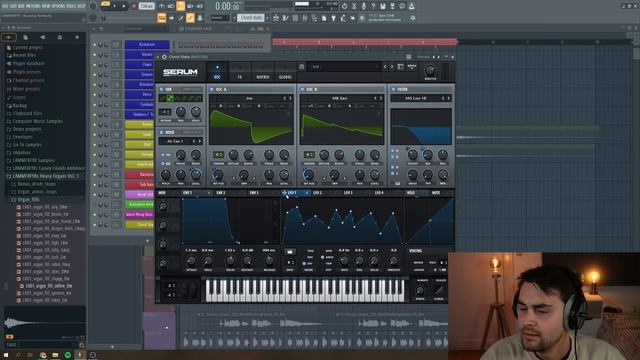Click the Serum save preset disk icon
640x360 pixels.
coord(302,67)
